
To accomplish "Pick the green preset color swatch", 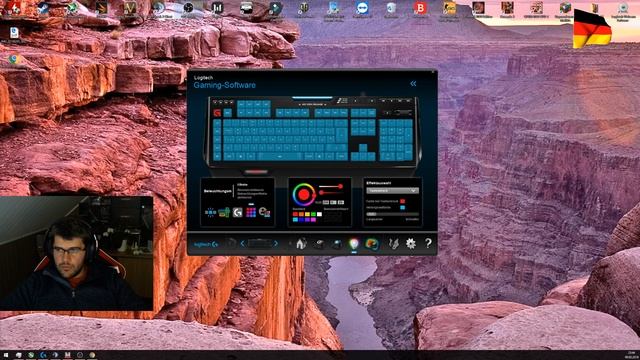I will pyautogui.click(x=313, y=214).
